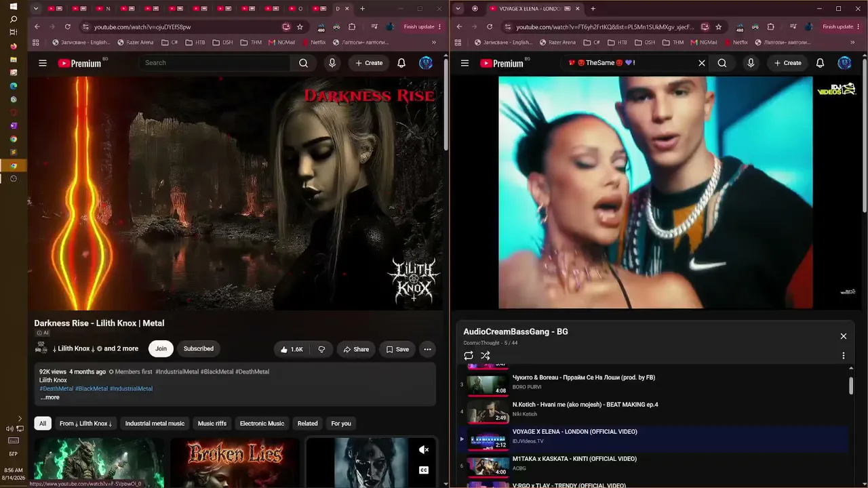This screenshot has width=868, height=488.
Task: Open the Extensions puzzle icon in the Darkness Rise window
Action: coord(352,27)
